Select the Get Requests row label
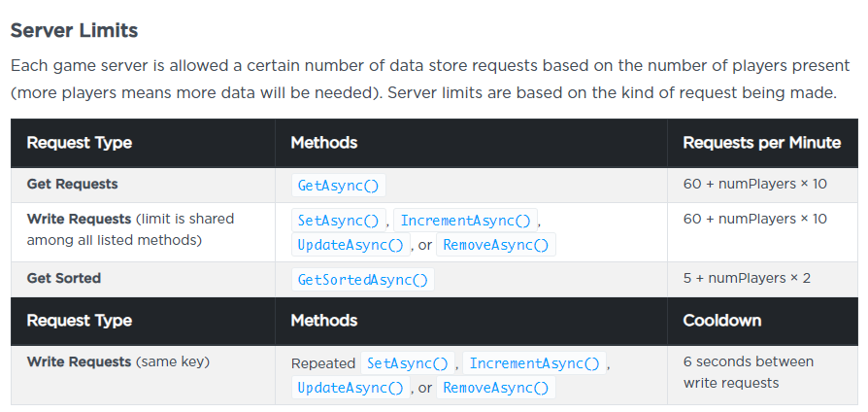 (x=73, y=184)
